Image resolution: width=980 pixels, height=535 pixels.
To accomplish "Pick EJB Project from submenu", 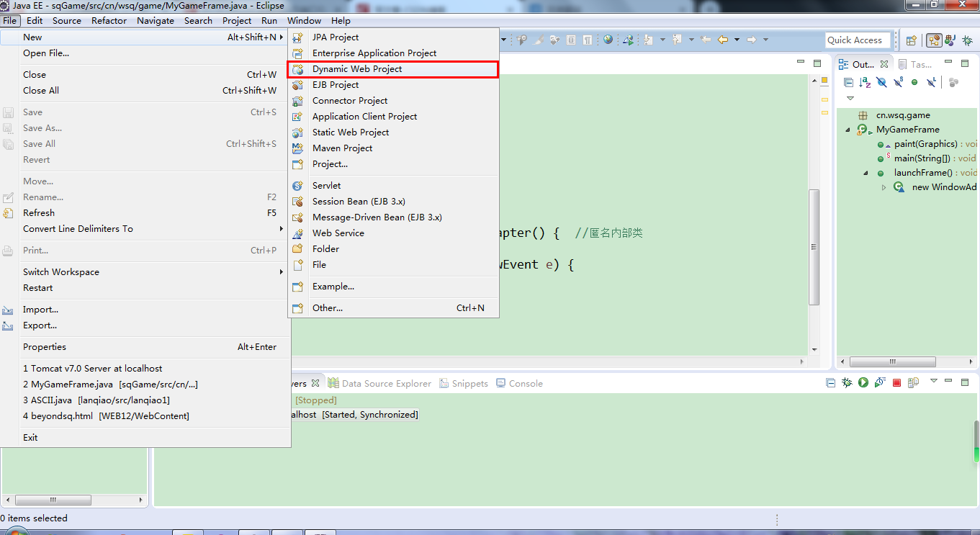I will pyautogui.click(x=393, y=84).
